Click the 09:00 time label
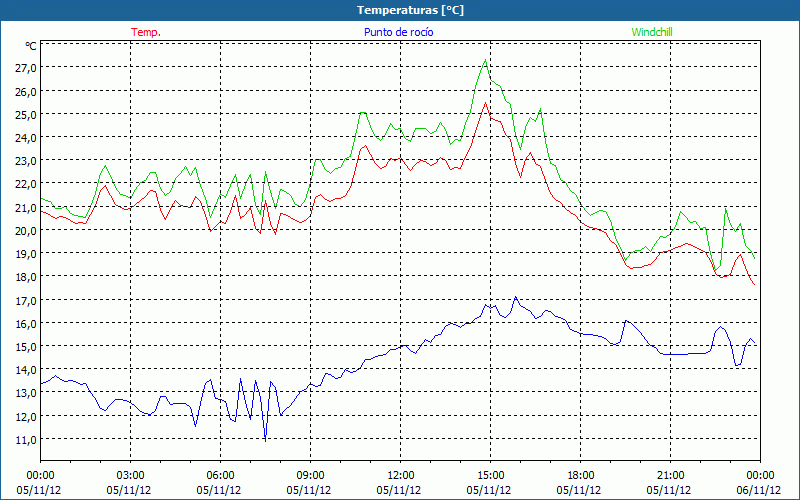 tap(310, 476)
